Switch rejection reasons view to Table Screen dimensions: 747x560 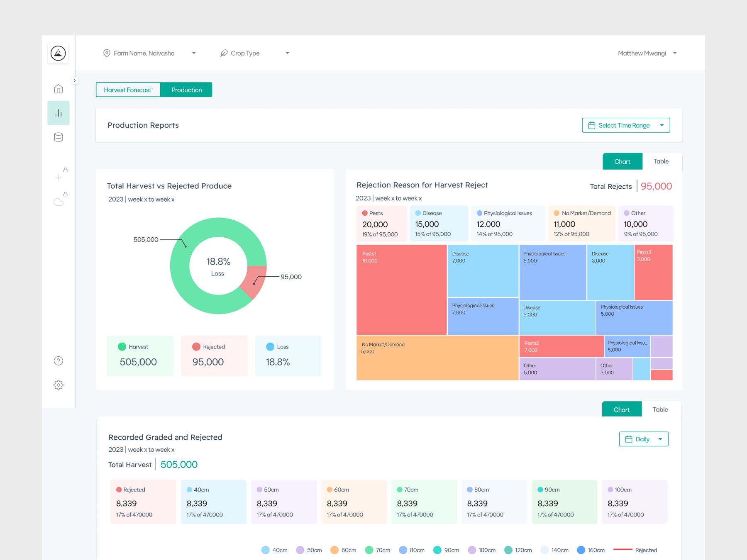(x=661, y=161)
